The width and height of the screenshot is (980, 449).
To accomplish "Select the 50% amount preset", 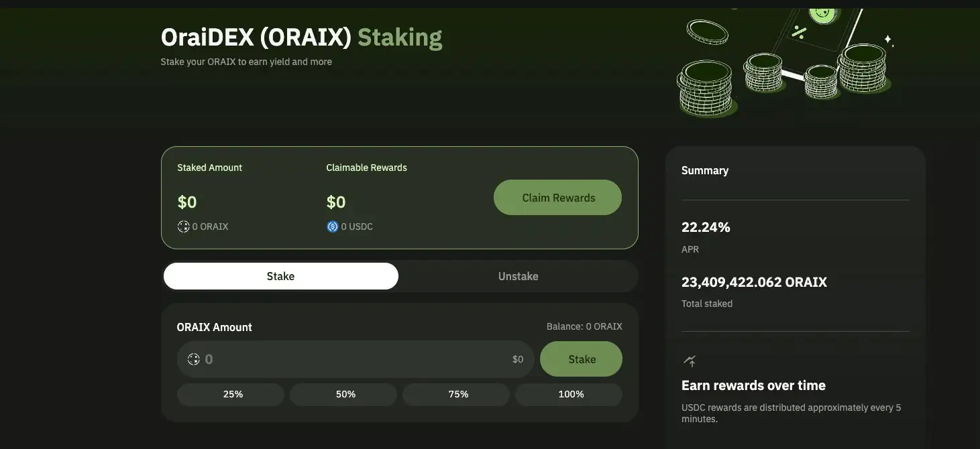I will 345,394.
